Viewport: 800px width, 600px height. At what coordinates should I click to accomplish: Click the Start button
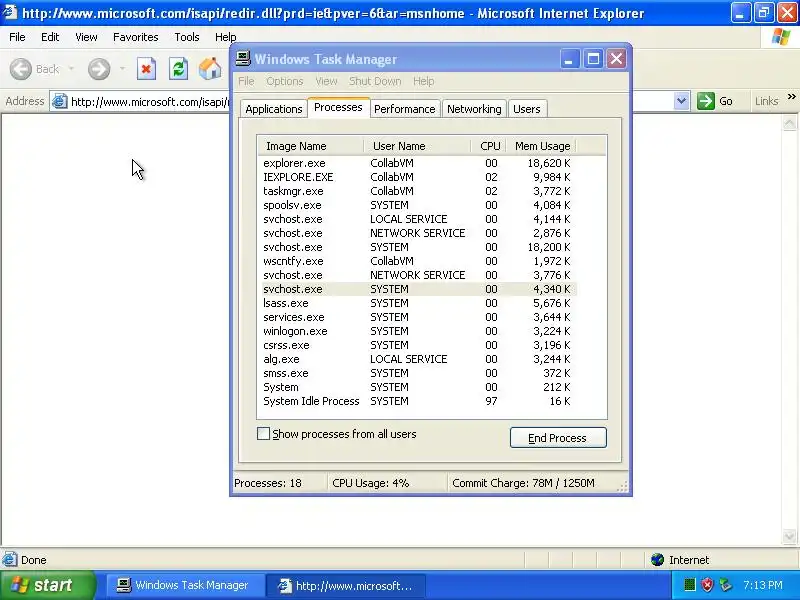coord(47,585)
